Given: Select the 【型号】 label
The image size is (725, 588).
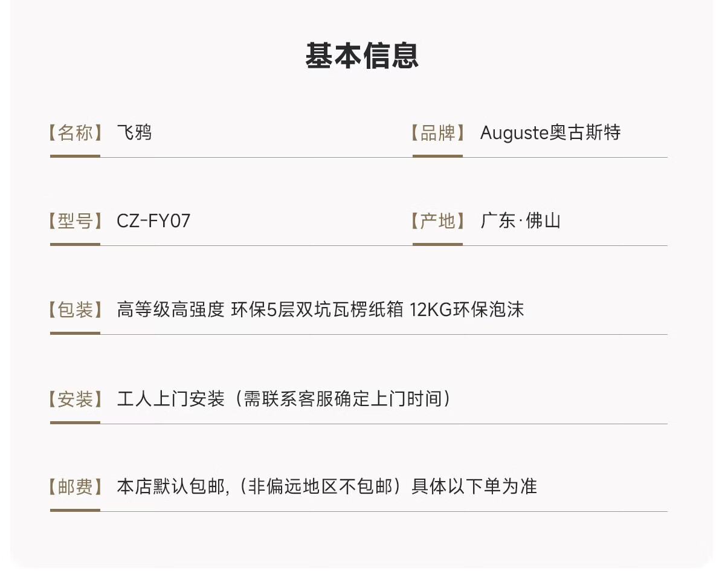Looking at the screenshot, I should pyautogui.click(x=75, y=221).
